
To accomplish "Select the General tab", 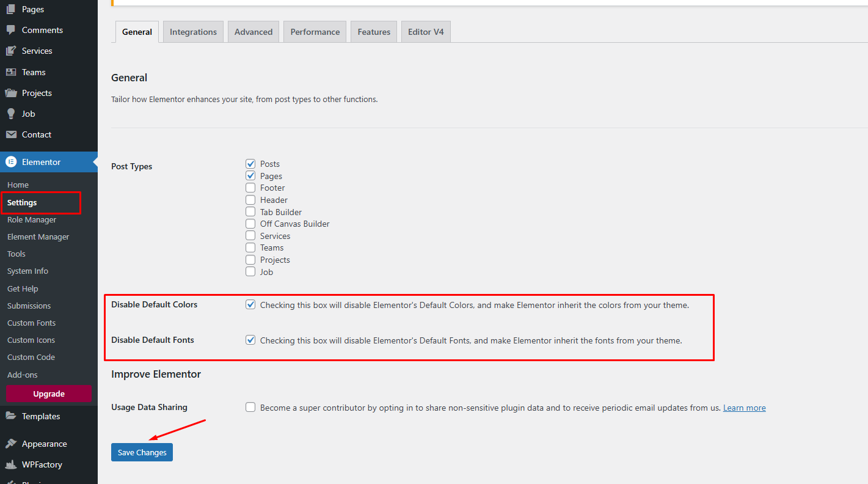I will [x=137, y=32].
